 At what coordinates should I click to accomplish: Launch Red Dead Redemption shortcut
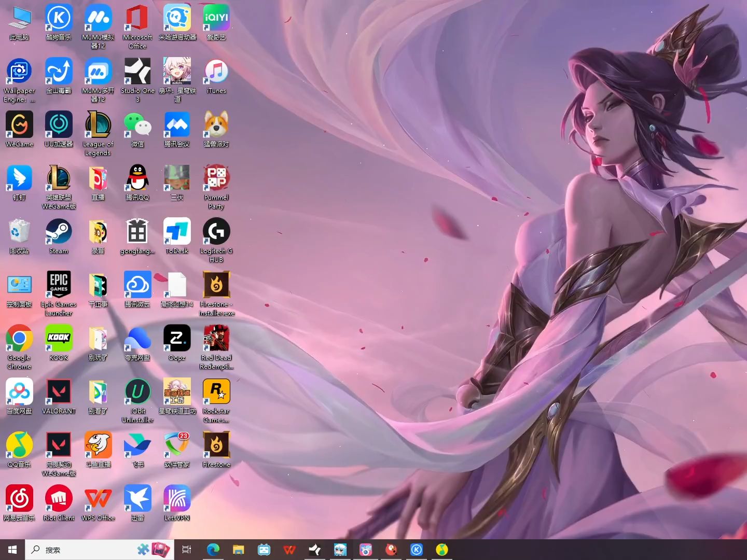(216, 347)
